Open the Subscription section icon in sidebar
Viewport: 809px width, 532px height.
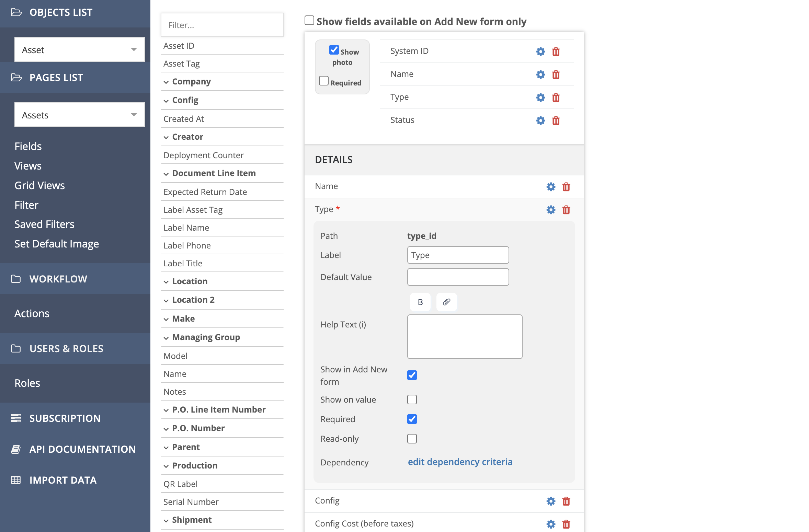(16, 418)
